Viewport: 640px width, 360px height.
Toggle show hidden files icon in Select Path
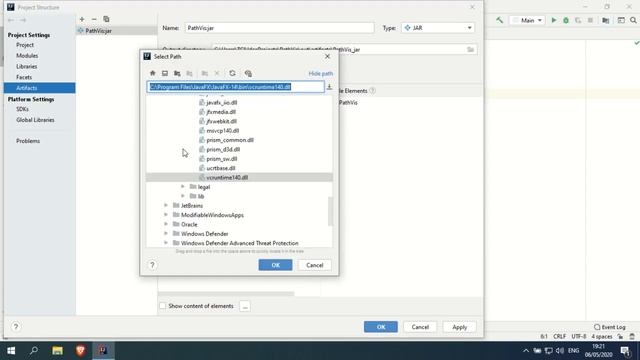pyautogui.click(x=248, y=73)
